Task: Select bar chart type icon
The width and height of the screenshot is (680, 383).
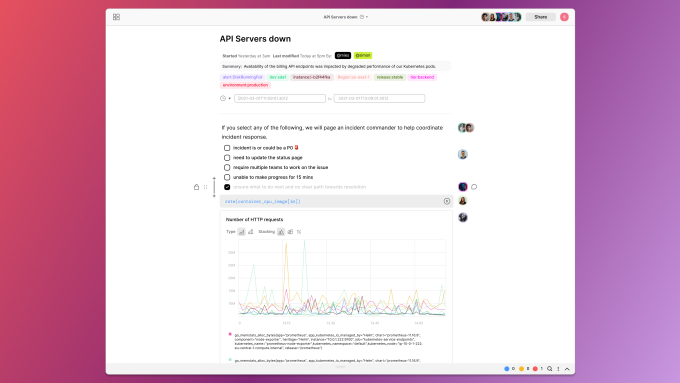Action: tap(251, 232)
